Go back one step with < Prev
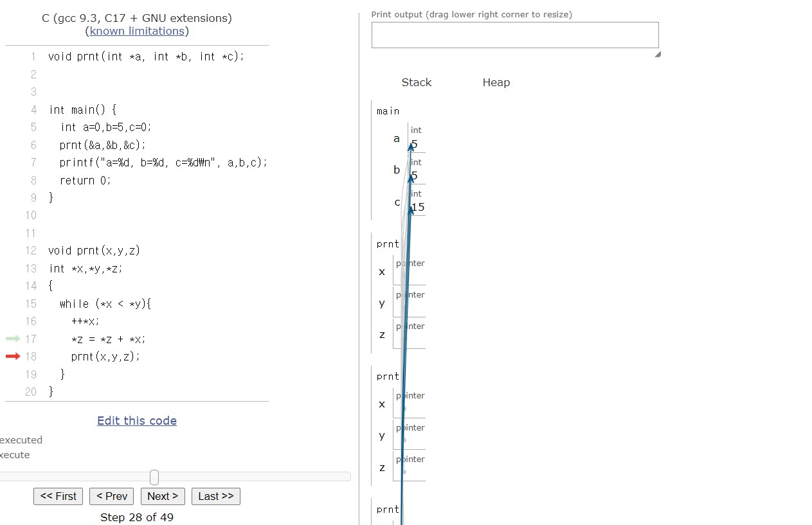 (x=112, y=496)
